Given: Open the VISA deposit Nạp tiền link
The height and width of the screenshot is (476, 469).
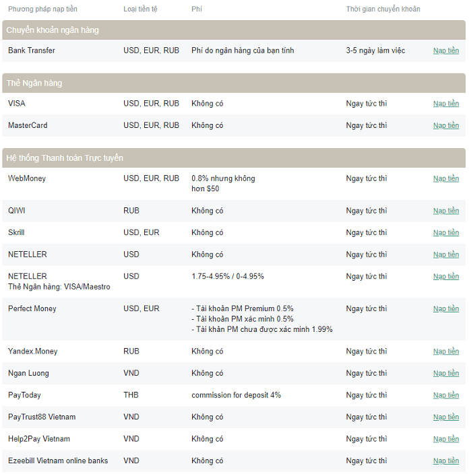Looking at the screenshot, I should pos(445,104).
